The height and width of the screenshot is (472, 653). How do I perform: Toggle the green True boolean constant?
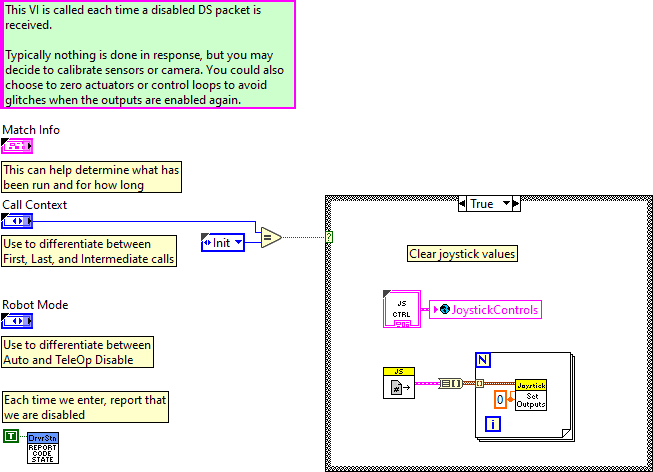11,435
